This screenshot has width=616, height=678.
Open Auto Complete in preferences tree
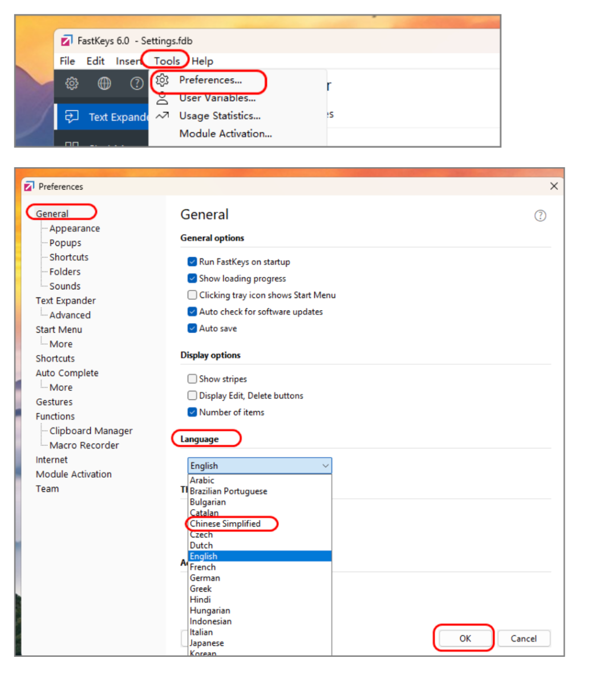point(67,373)
